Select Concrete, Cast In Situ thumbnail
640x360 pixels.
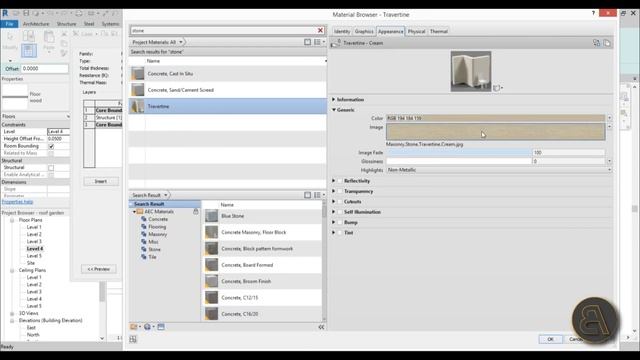coord(138,73)
